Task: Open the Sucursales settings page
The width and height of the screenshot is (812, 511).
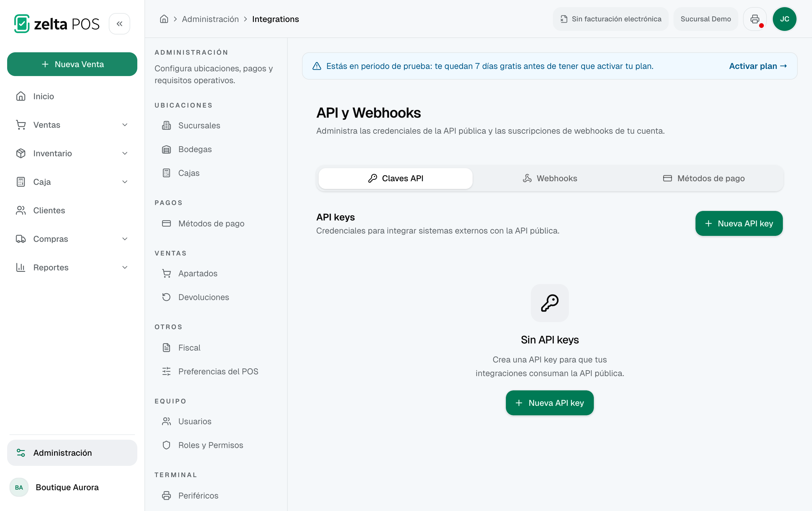Action: click(216, 125)
